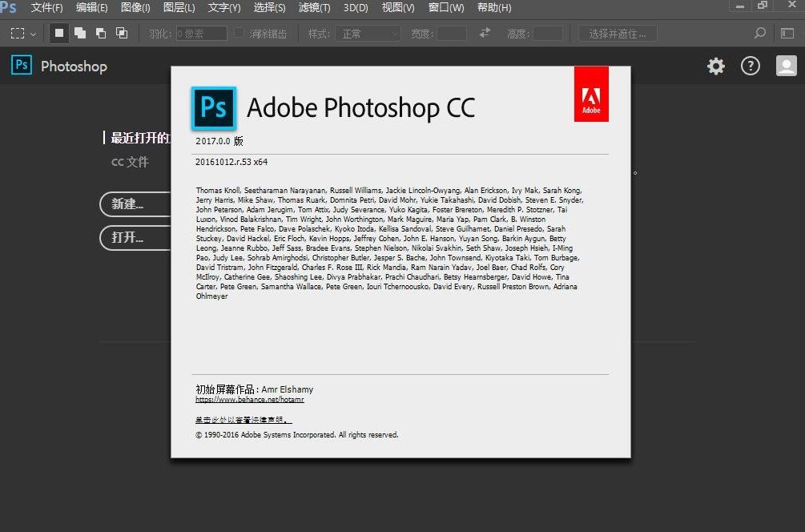The height and width of the screenshot is (532, 805).
Task: Open the 帮助(H) Help menu
Action: coord(494,8)
